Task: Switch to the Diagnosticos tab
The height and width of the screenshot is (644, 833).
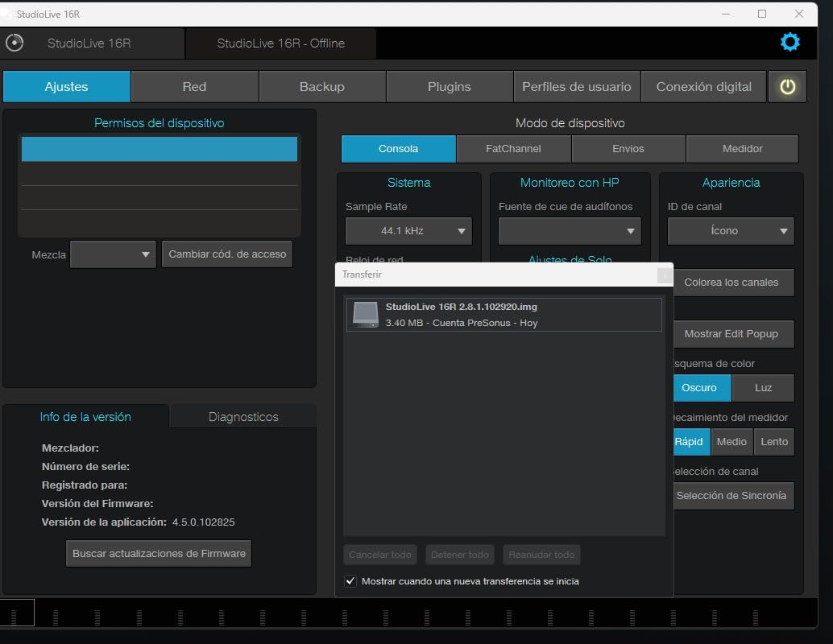Action: coord(243,417)
